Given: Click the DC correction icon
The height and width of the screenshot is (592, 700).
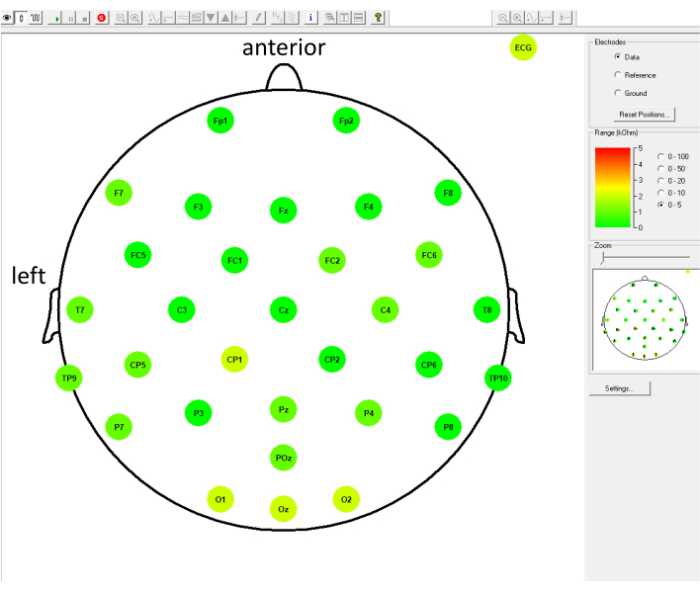Looking at the screenshot, I should (x=277, y=18).
